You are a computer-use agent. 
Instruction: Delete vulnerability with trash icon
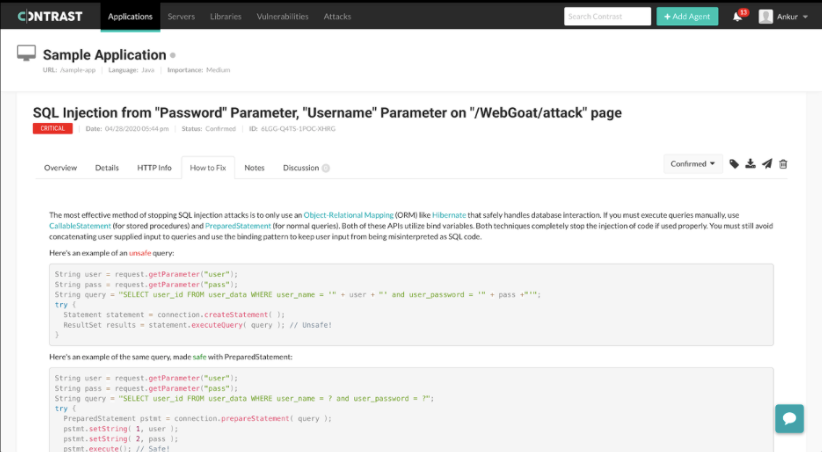click(x=783, y=164)
